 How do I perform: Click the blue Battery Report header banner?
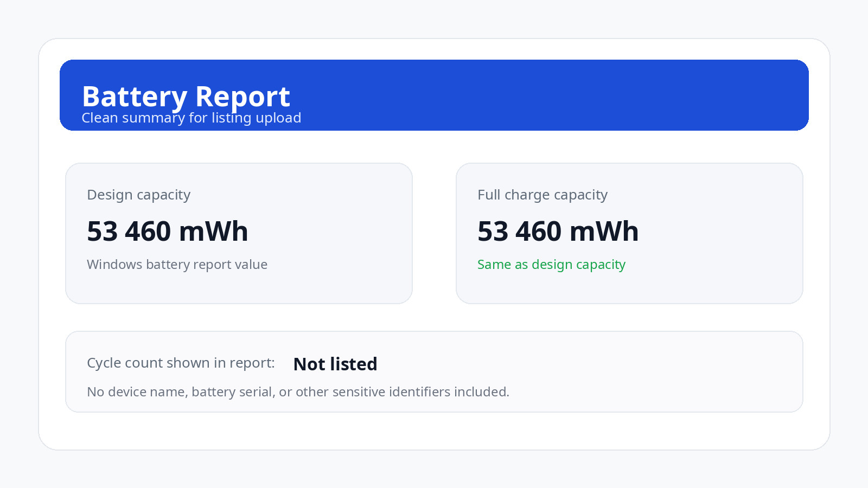click(x=434, y=95)
